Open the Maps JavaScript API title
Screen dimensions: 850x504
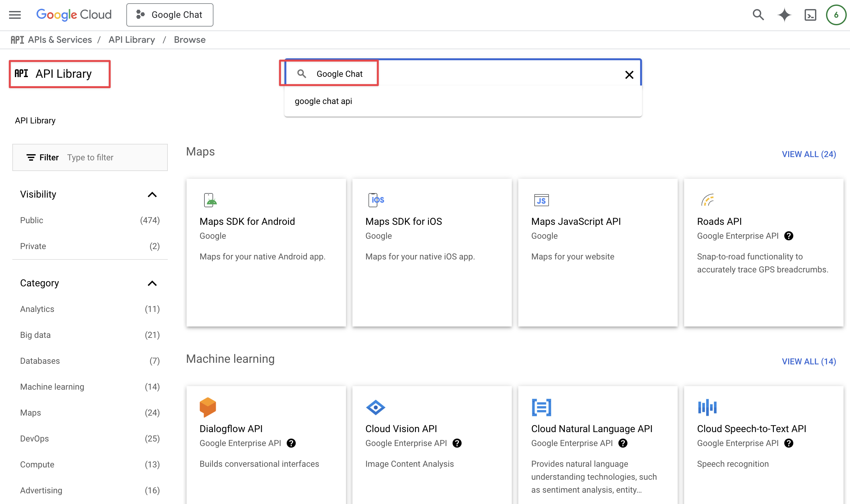(576, 222)
